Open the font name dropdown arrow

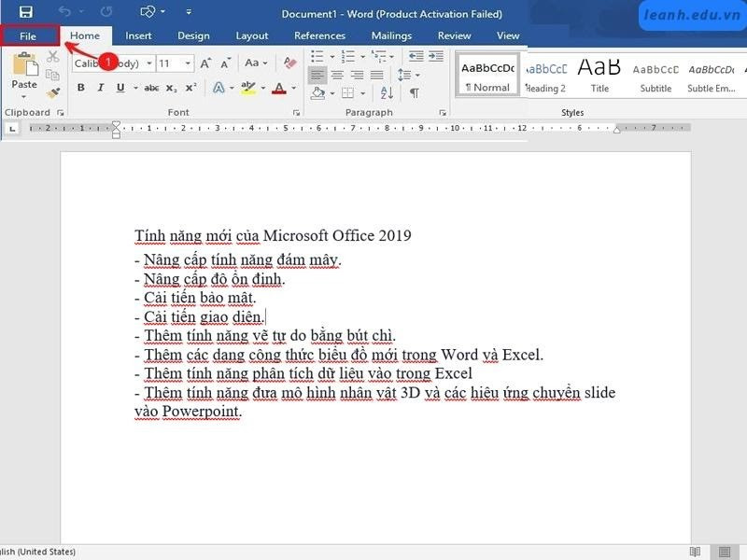click(149, 63)
